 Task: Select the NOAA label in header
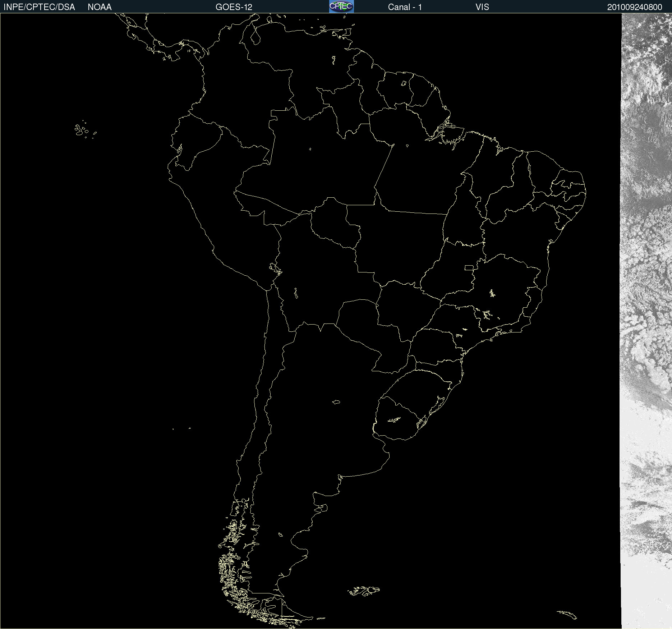(100, 7)
